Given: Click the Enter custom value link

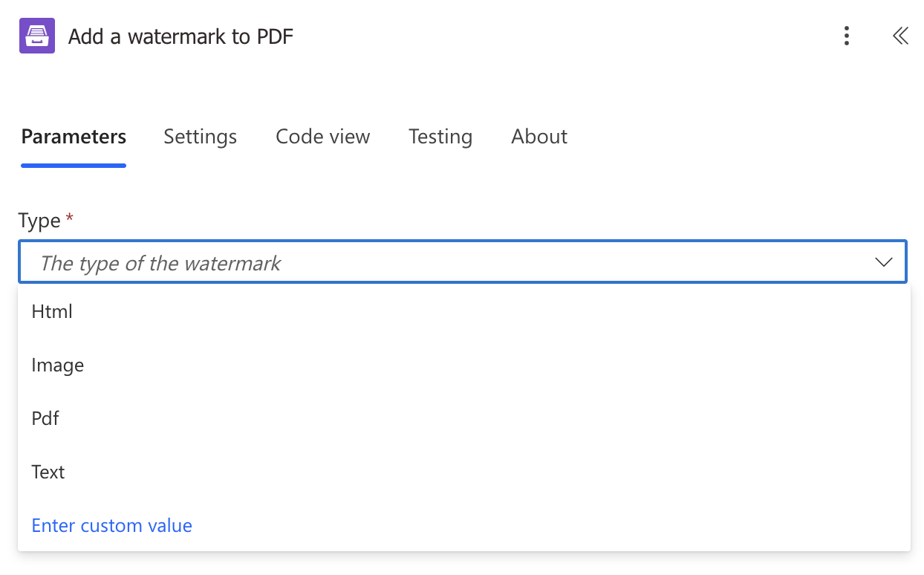Looking at the screenshot, I should (x=111, y=526).
